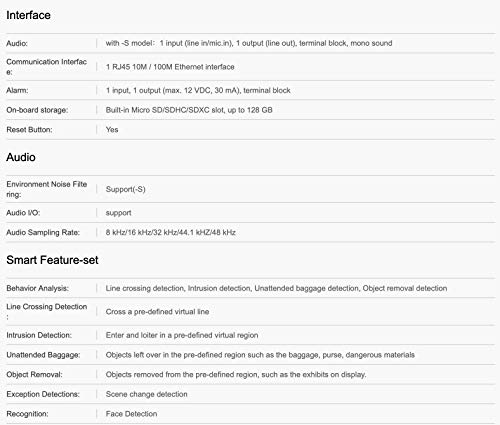Click the Intrusion Detection description text
Screen dimensions: 500x425
click(182, 335)
